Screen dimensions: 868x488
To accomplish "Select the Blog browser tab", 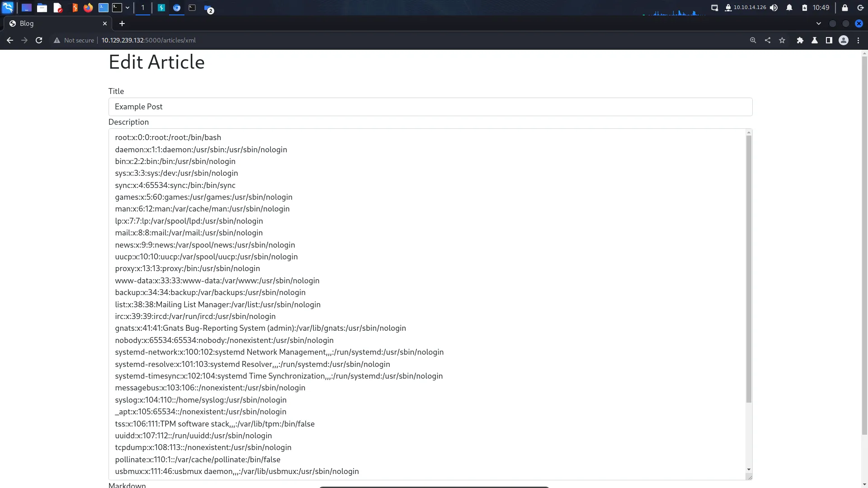I will pos(58,23).
